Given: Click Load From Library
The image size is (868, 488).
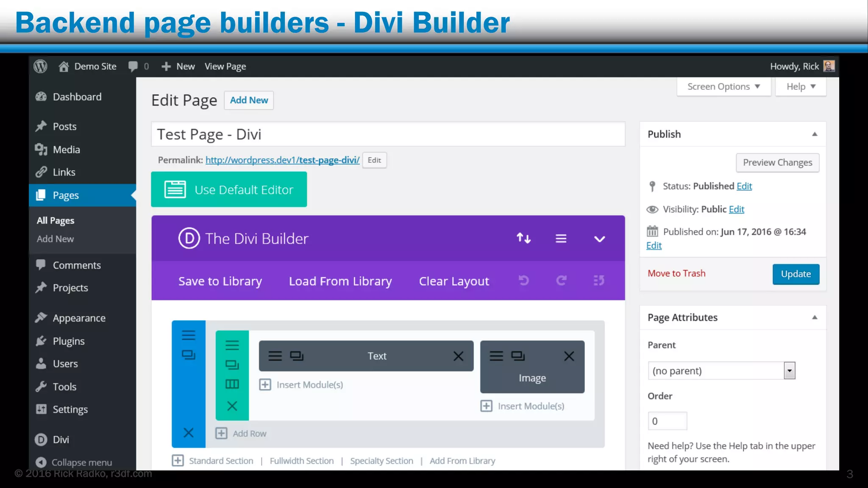Looking at the screenshot, I should click(340, 281).
